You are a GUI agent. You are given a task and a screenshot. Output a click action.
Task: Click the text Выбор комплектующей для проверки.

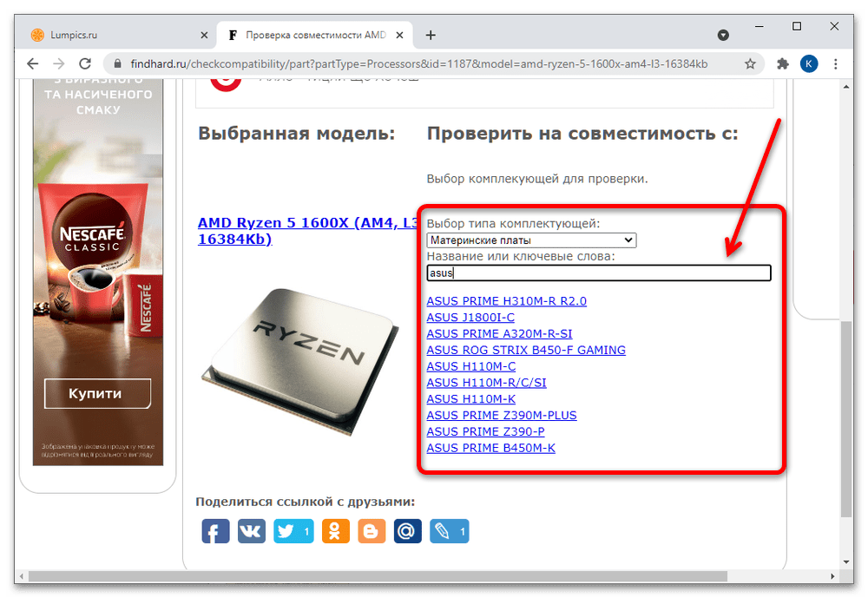(x=537, y=179)
